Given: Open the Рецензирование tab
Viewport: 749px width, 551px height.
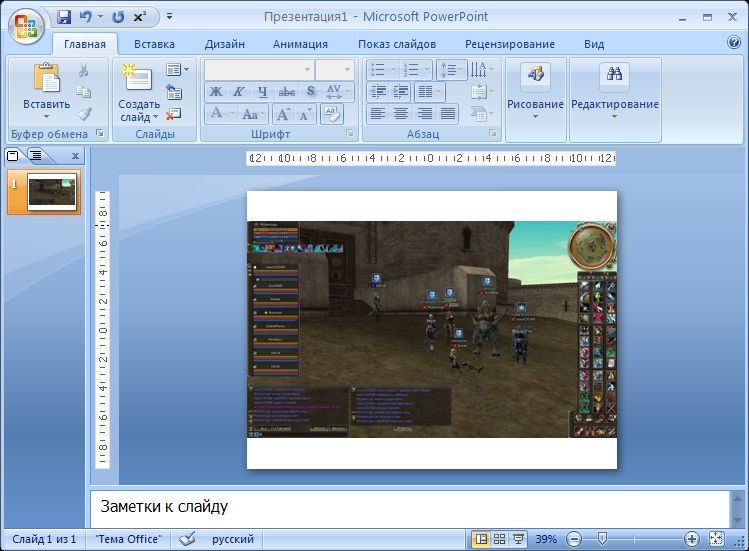Looking at the screenshot, I should pyautogui.click(x=510, y=44).
